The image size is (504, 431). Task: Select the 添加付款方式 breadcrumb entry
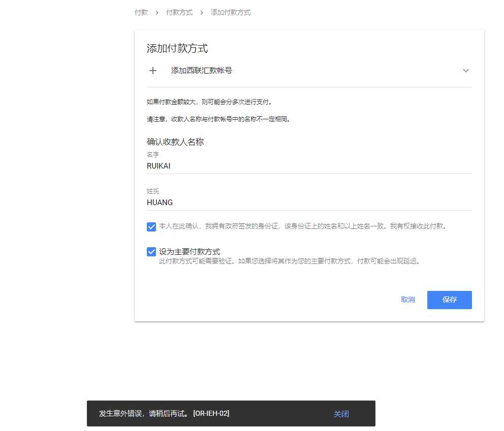click(x=230, y=12)
